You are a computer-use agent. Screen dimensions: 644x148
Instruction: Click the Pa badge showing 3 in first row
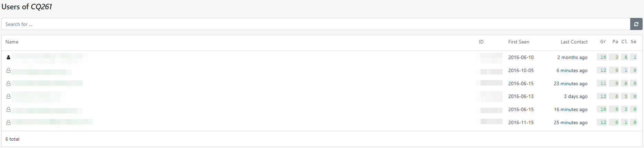coord(614,57)
